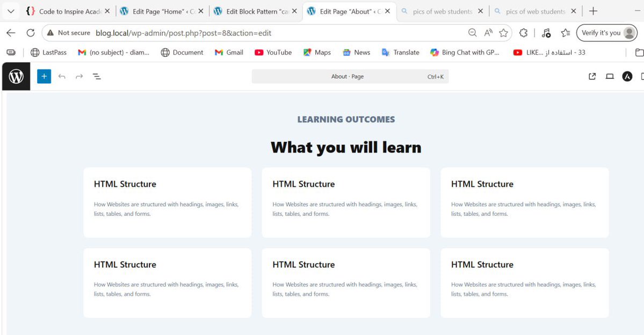Open the WordPress logo dashboard link
Screen dimensions: 644x335
[16, 76]
